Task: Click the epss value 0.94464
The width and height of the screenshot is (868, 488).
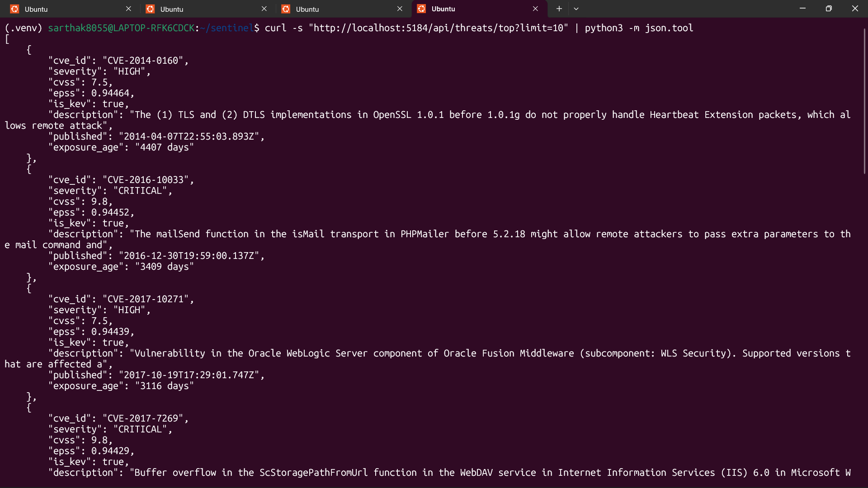Action: [x=110, y=93]
